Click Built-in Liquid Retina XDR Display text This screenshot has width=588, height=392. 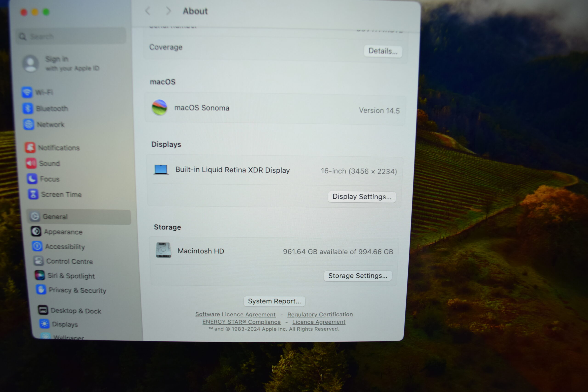(232, 170)
